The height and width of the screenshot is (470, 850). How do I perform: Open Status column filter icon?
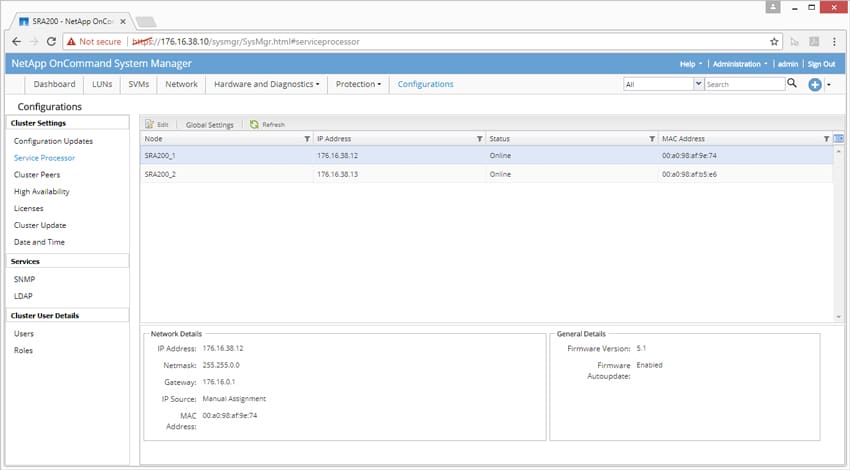click(x=652, y=139)
